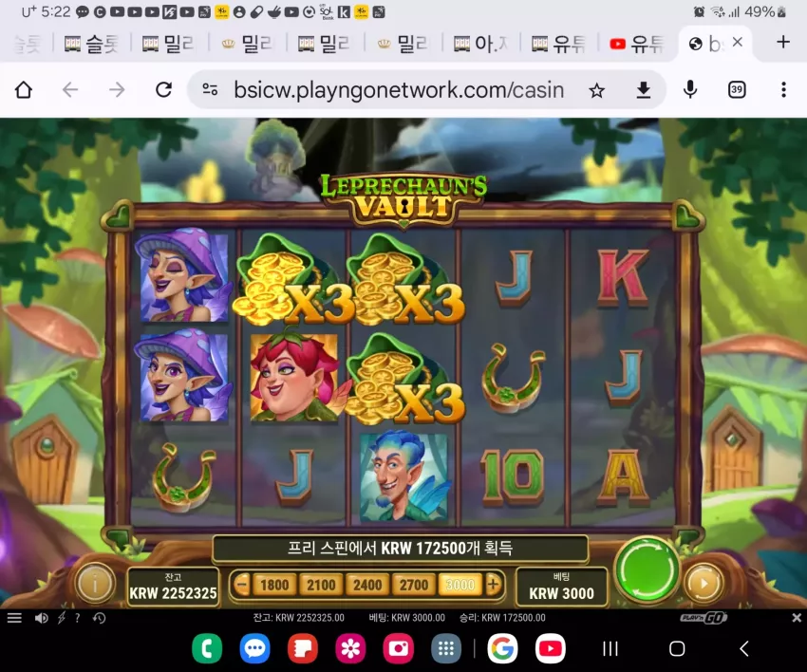The height and width of the screenshot is (672, 807).
Task: Close the game with bottom X
Action: (797, 618)
